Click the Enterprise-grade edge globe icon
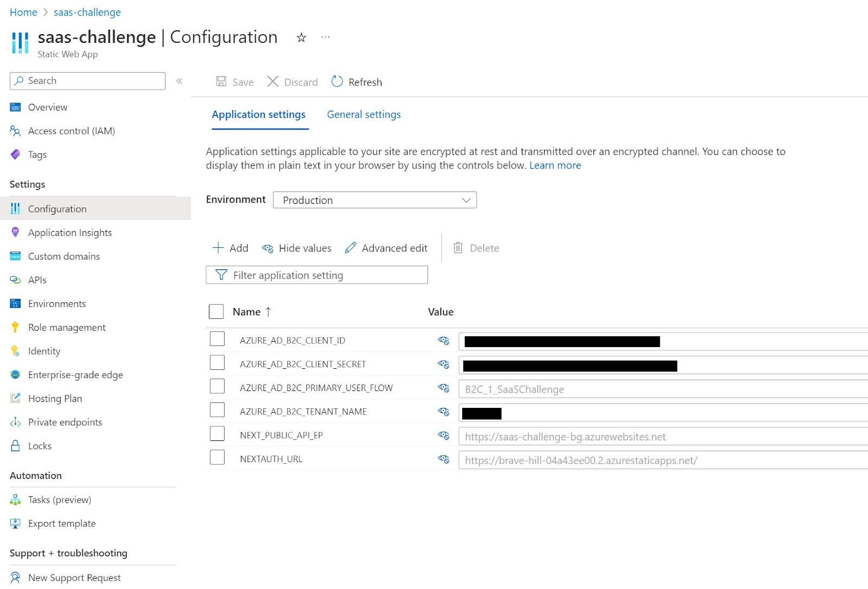This screenshot has width=868, height=589. tap(15, 375)
